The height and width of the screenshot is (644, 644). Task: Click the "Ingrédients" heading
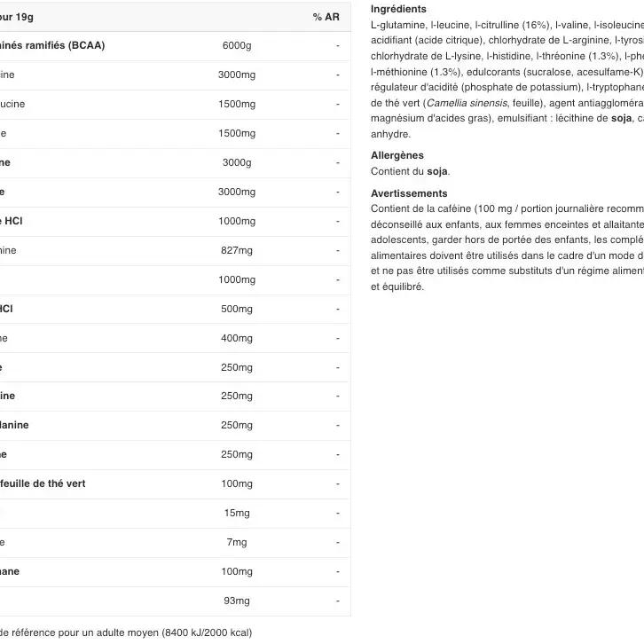pyautogui.click(x=398, y=9)
